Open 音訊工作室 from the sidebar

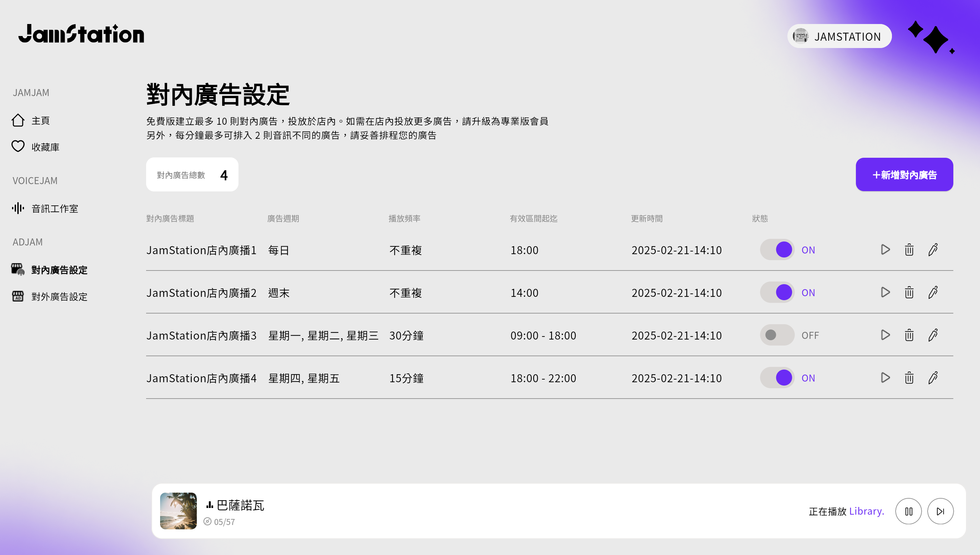[x=54, y=208]
